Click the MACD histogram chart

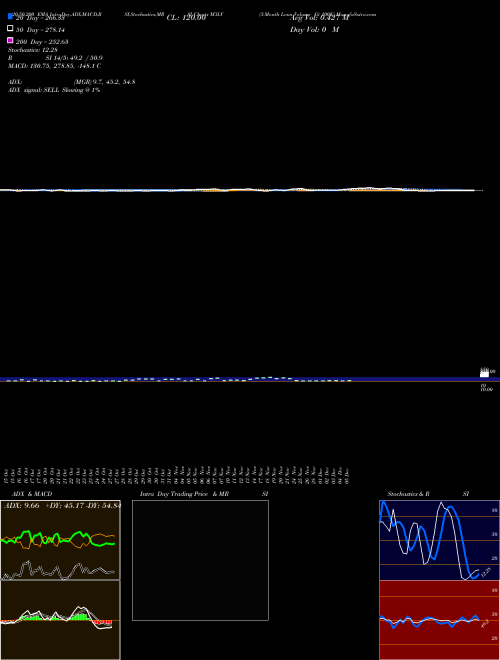pos(60,620)
